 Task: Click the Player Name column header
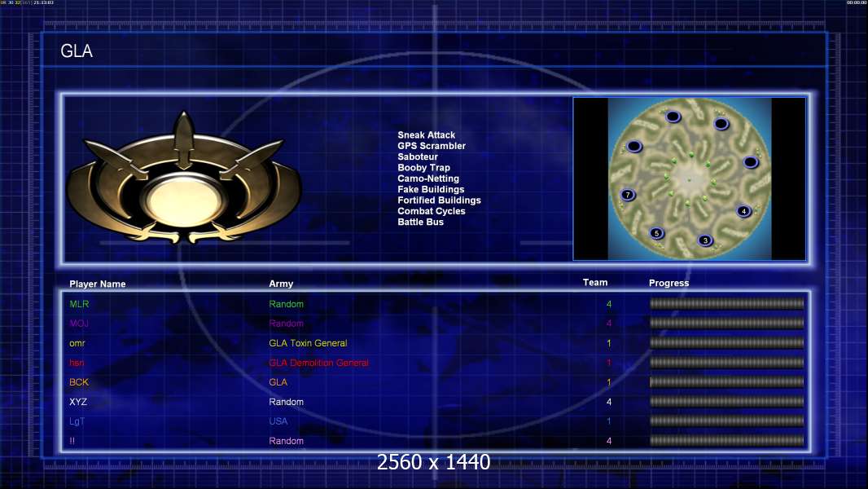[x=98, y=284]
